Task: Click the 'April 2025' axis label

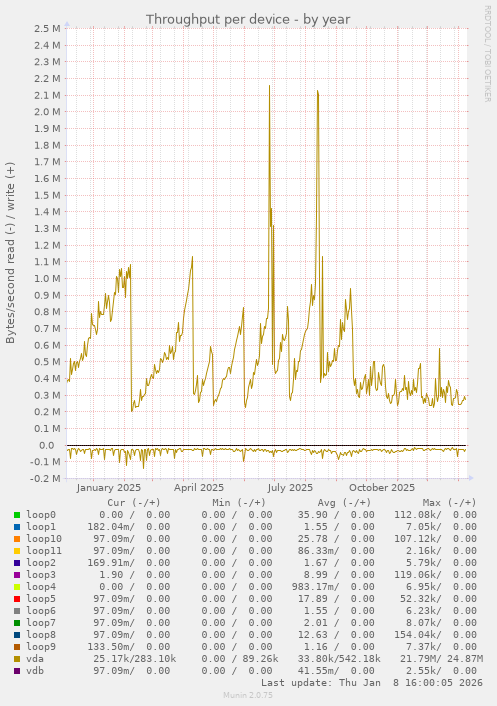Action: [199, 488]
